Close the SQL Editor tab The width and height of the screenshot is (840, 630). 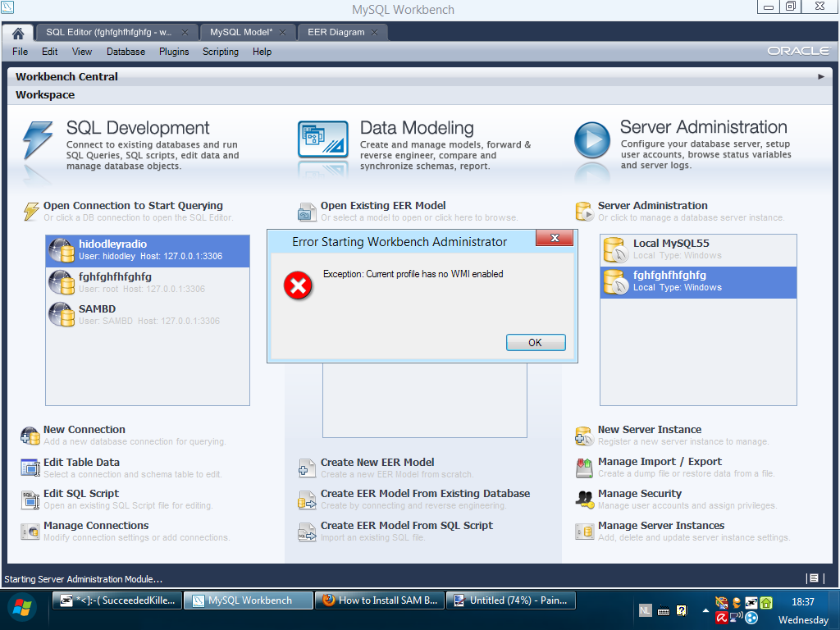(185, 33)
